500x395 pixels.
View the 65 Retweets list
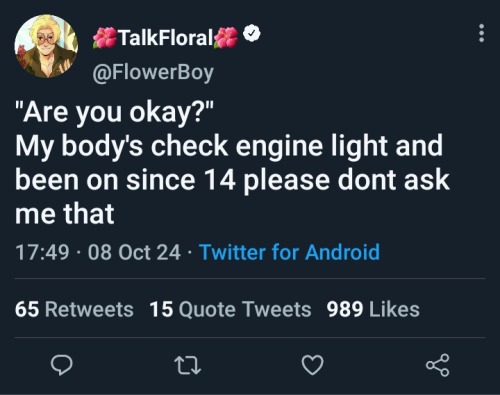(x=74, y=309)
